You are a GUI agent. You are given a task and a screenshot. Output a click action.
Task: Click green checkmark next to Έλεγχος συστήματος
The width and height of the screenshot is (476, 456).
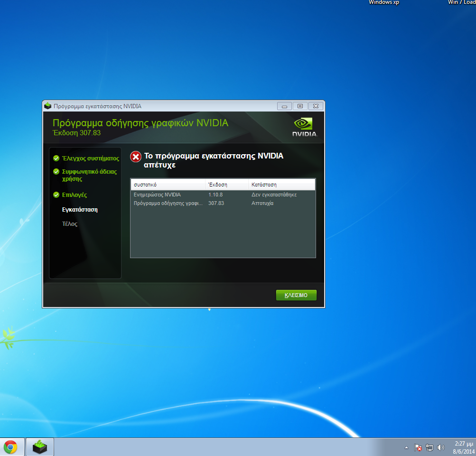point(56,158)
